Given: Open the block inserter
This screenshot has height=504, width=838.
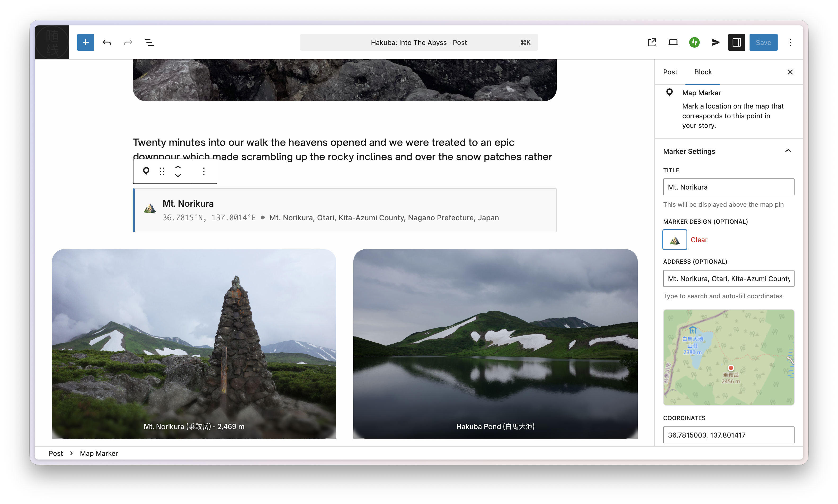Looking at the screenshot, I should coord(85,42).
